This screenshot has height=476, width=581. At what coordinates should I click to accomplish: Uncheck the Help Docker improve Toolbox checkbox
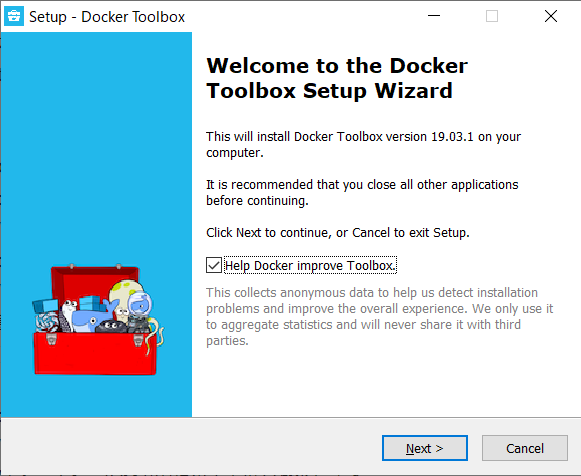tap(214, 265)
